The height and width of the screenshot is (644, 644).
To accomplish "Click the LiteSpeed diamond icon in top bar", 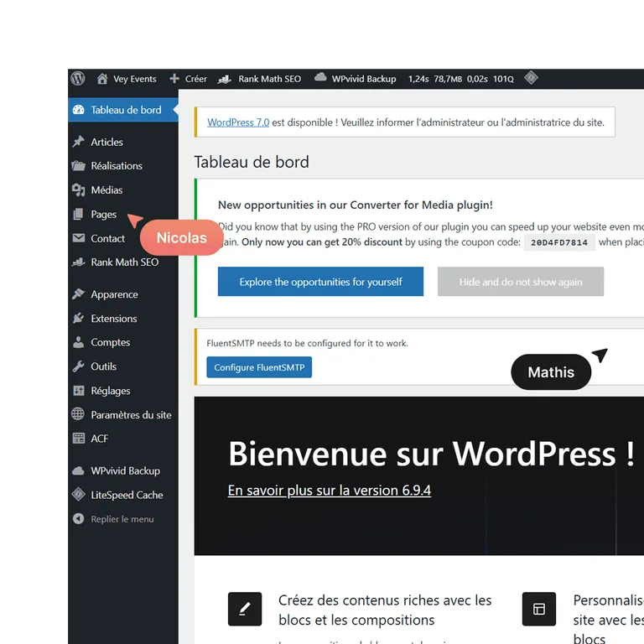I will tap(531, 78).
